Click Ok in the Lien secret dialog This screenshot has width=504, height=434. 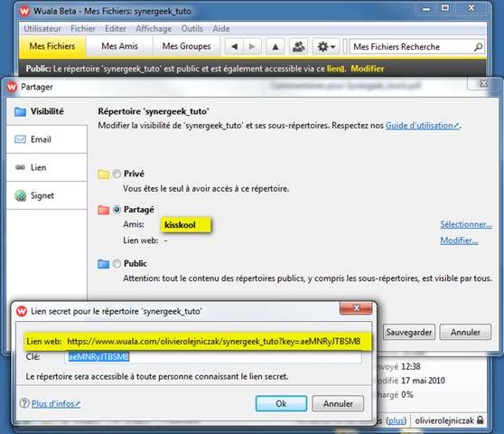281,403
